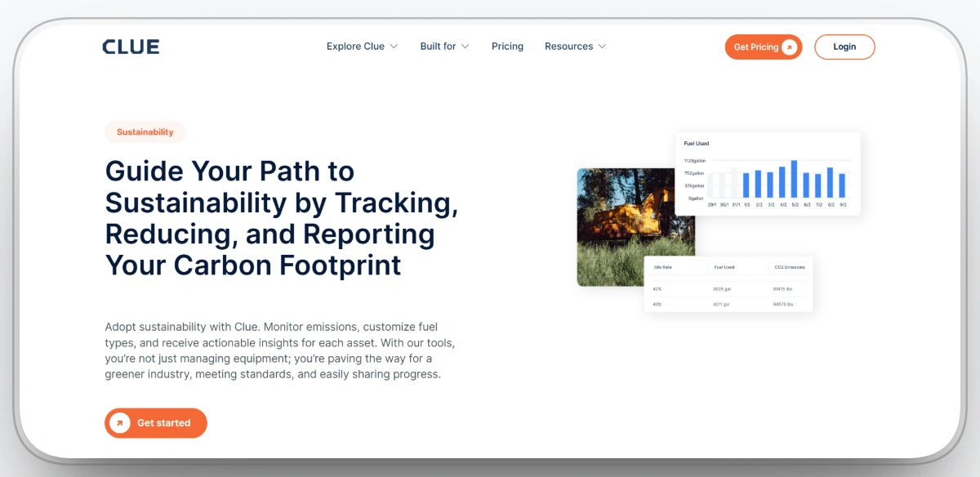This screenshot has width=980, height=477.
Task: Click the '40%' idle rate cell
Action: 657,305
